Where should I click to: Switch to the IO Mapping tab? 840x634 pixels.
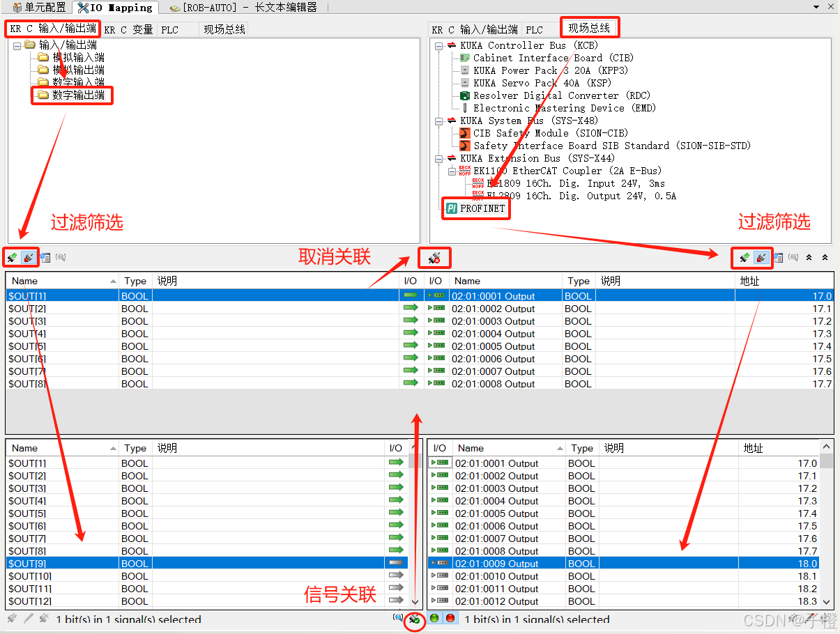coord(116,8)
